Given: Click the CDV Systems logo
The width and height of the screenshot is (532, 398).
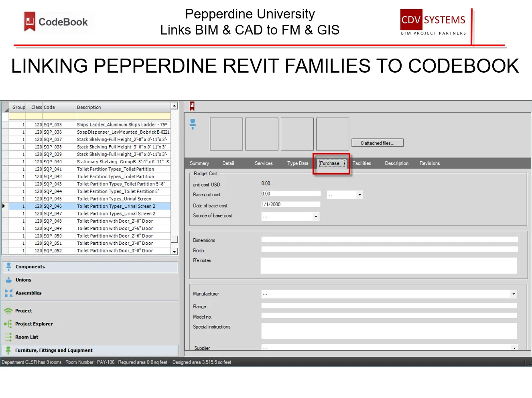Looking at the screenshot, I should coord(433,22).
